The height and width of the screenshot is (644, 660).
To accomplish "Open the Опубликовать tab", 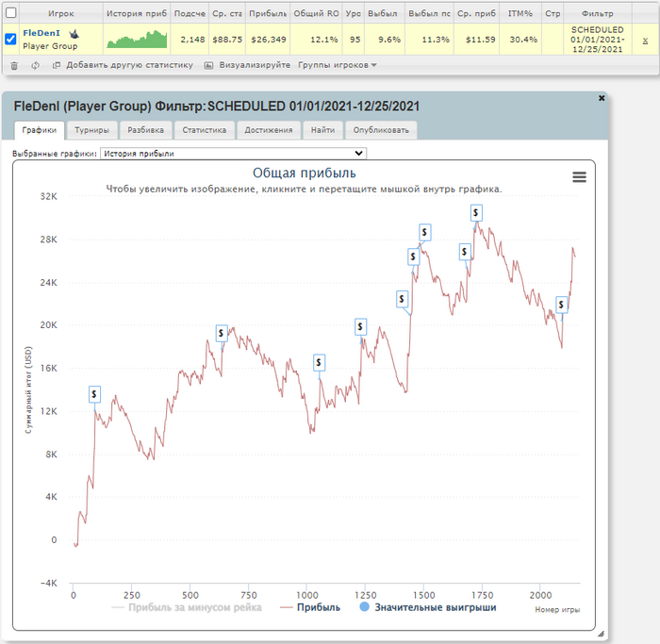I will [x=381, y=130].
